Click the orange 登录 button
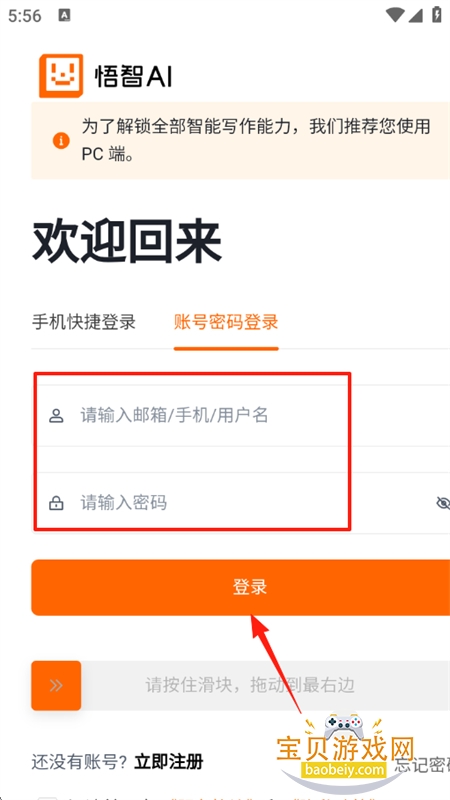This screenshot has height=800, width=450. coord(240,587)
